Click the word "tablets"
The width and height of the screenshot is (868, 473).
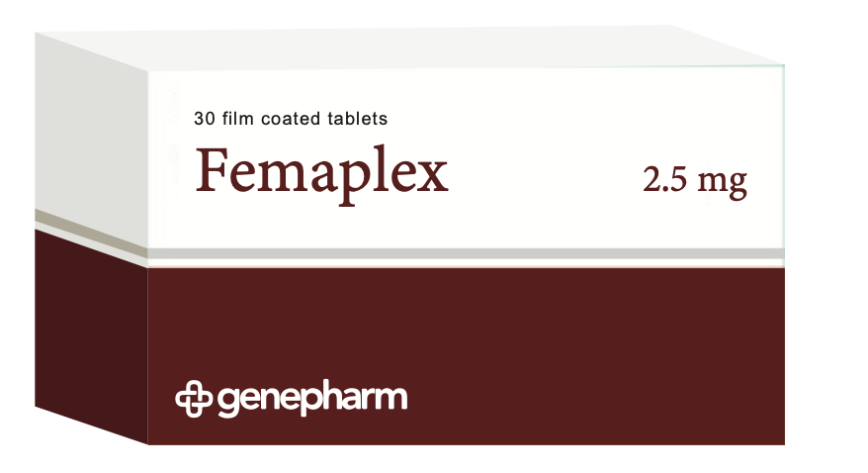(x=358, y=119)
